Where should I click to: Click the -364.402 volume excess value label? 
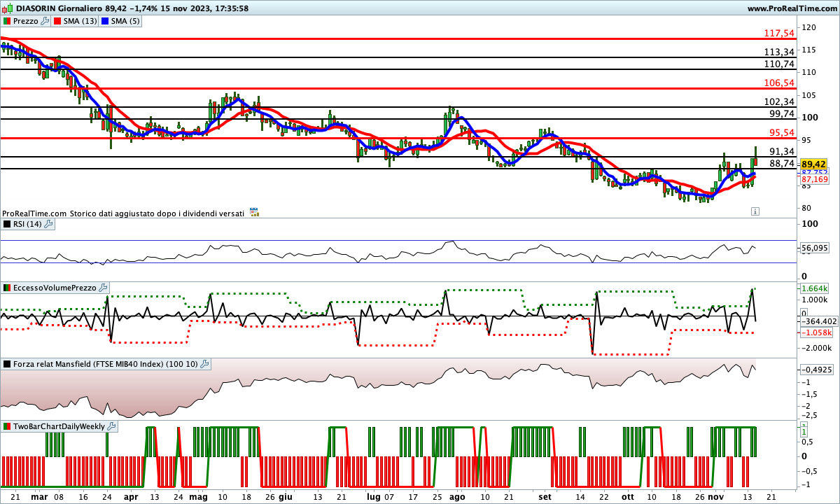[818, 321]
